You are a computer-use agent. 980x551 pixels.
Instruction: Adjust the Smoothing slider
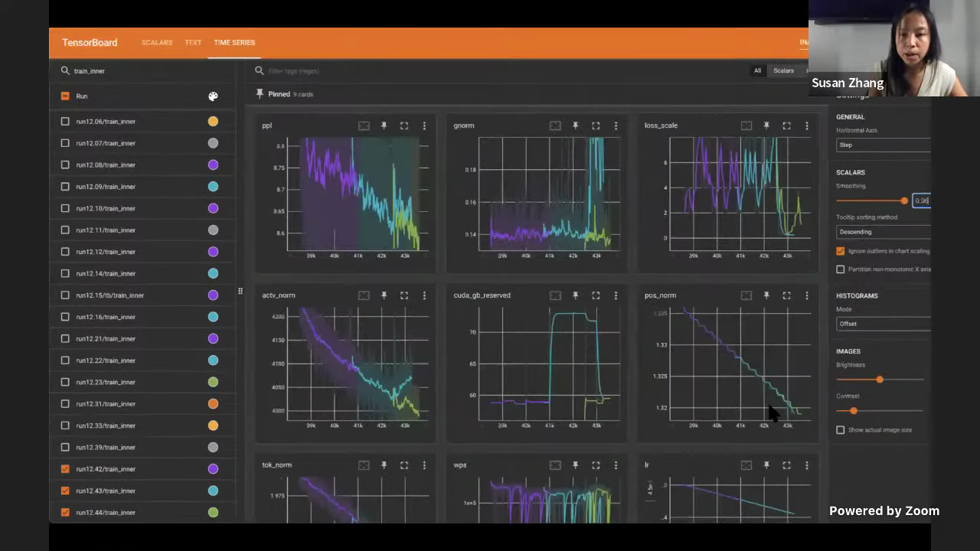tap(904, 201)
